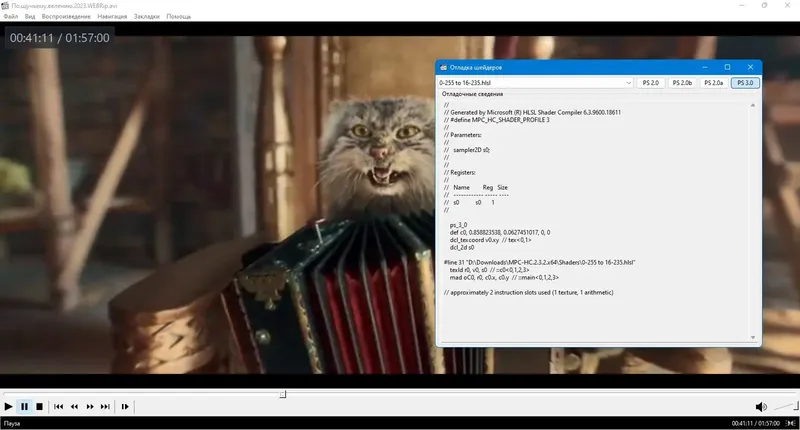The height and width of the screenshot is (430, 800).
Task: Minimize the main player window
Action: coord(742,6)
